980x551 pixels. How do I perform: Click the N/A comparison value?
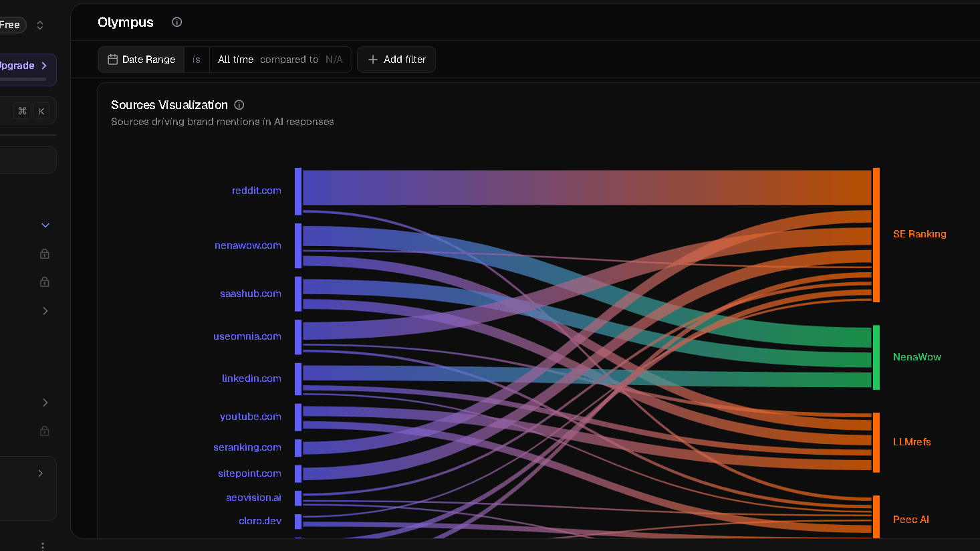point(334,60)
